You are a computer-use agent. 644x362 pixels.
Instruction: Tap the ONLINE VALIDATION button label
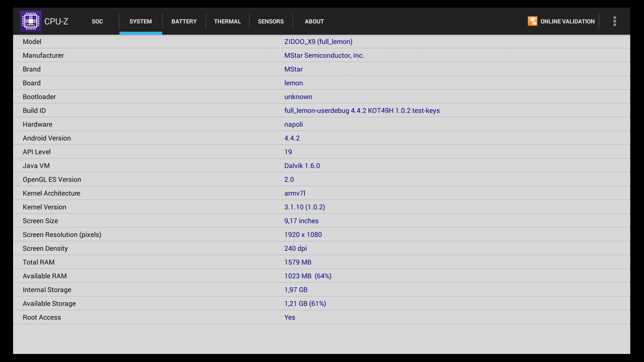tap(568, 21)
